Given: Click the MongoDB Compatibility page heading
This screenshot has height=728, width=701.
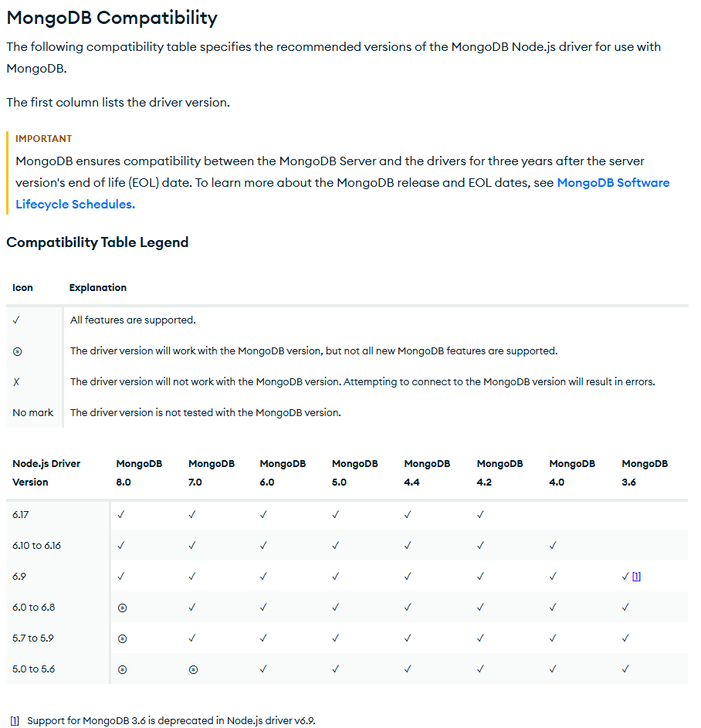Looking at the screenshot, I should pyautogui.click(x=112, y=18).
